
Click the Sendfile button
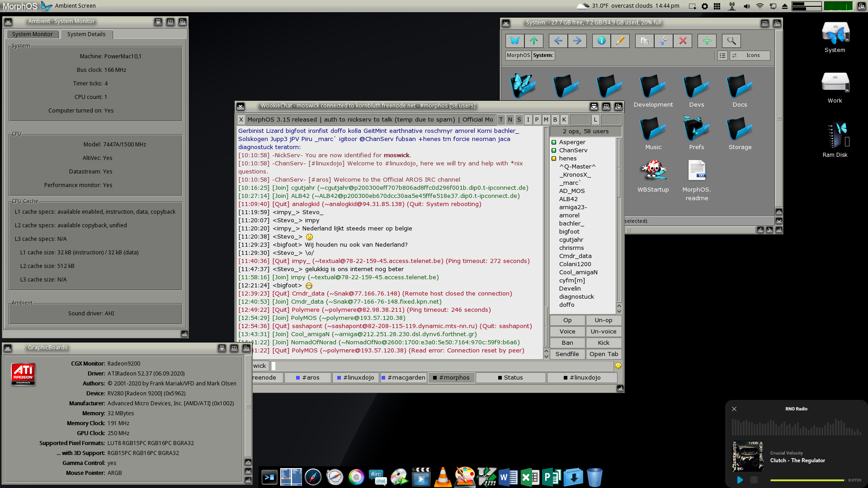(x=567, y=354)
